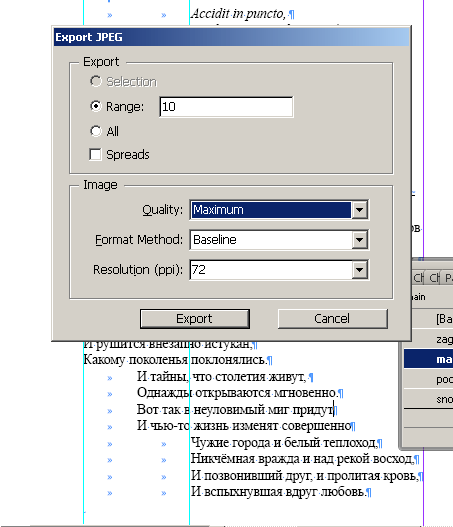Click the line 'И вспыхнувшая вдруг любовь.'

point(278,492)
